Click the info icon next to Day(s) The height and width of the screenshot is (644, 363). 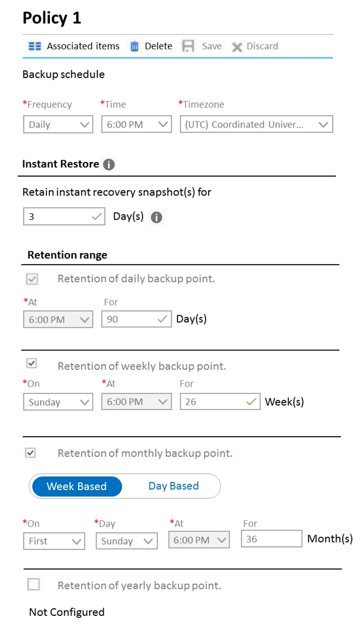pos(156,217)
